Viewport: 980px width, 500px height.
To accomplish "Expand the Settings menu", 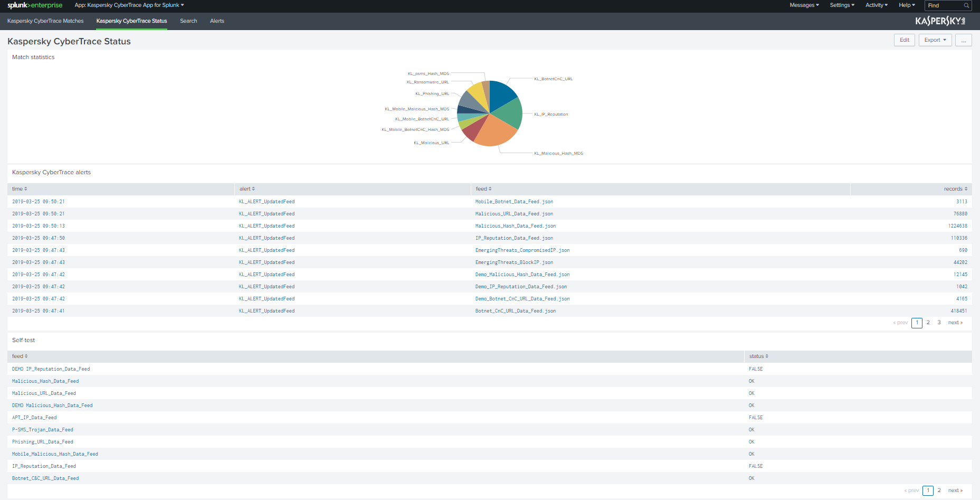I will click(841, 5).
